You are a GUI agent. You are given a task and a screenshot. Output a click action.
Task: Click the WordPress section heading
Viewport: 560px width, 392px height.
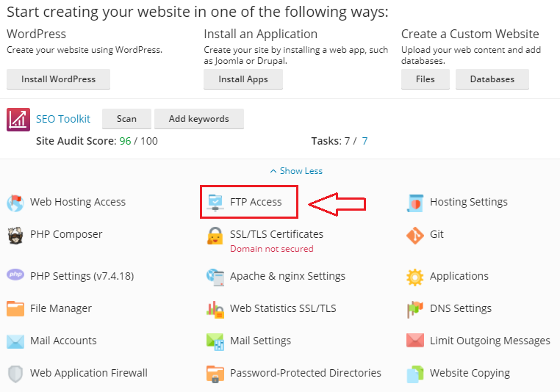pyautogui.click(x=37, y=34)
